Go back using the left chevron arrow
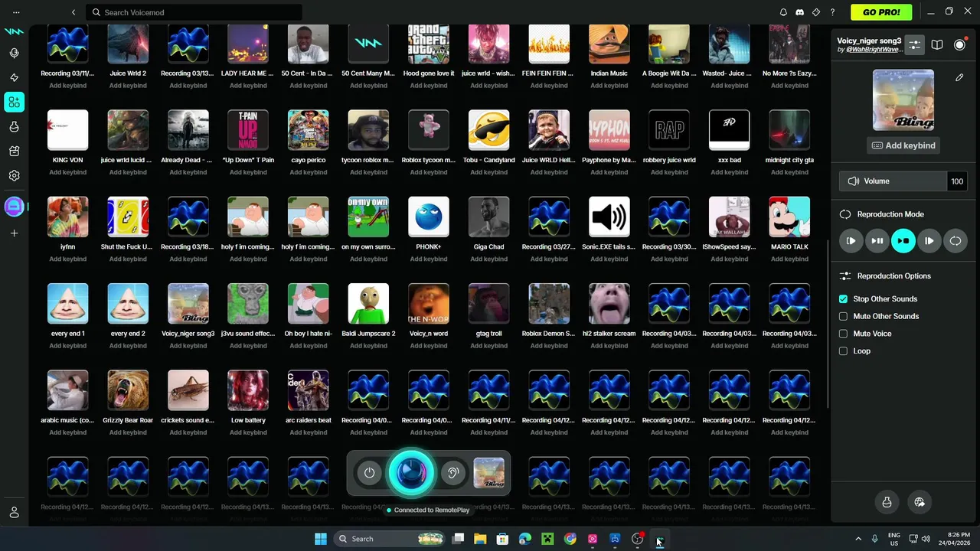 tap(73, 12)
